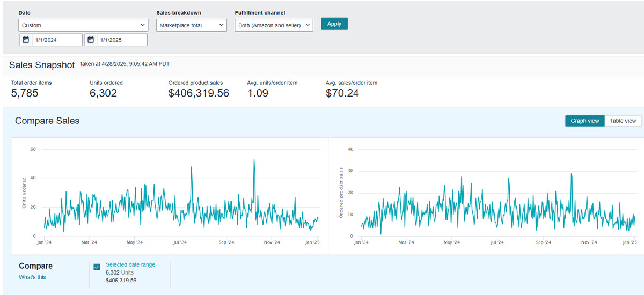Open the end date calendar icon

[x=91, y=40]
